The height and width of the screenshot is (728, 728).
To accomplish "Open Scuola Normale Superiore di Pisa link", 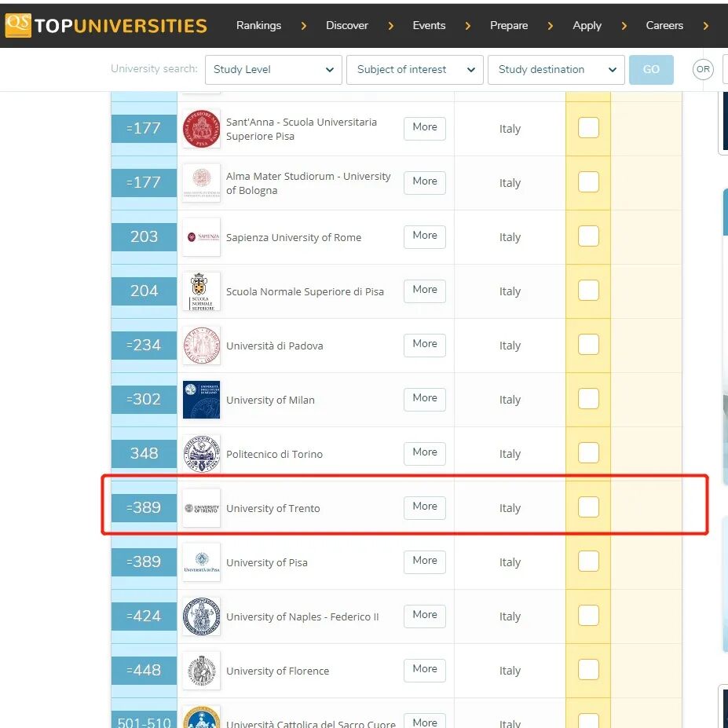I will click(x=305, y=291).
